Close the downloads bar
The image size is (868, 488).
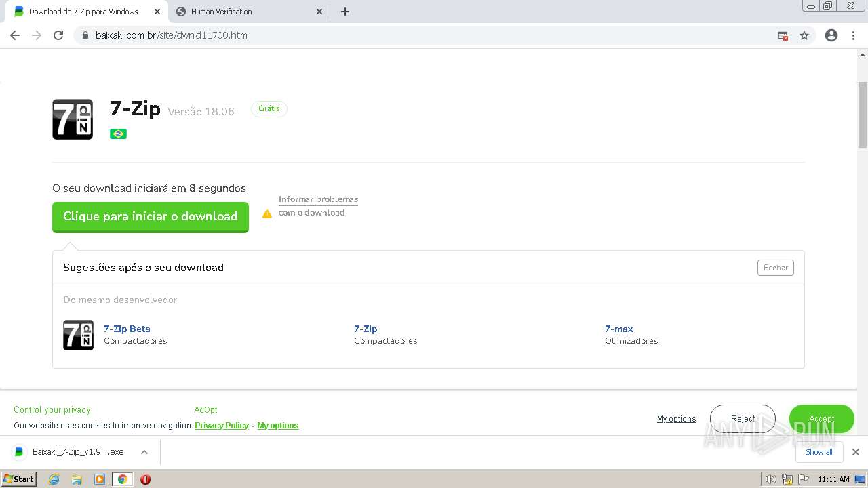point(855,452)
